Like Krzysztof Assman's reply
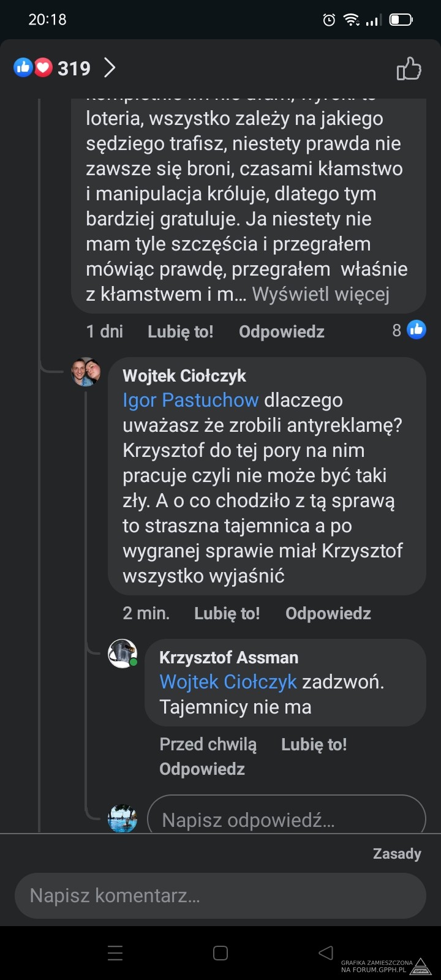This screenshot has width=441, height=980. click(314, 744)
